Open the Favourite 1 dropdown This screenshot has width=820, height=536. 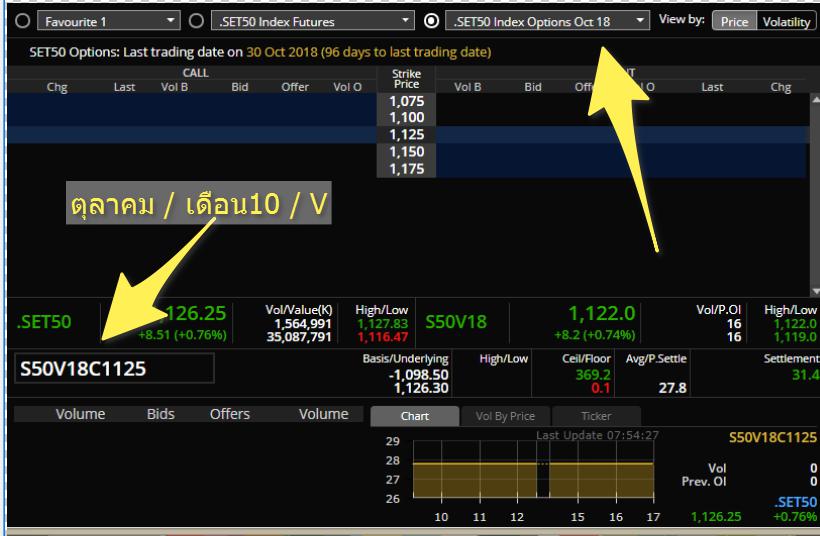(109, 21)
